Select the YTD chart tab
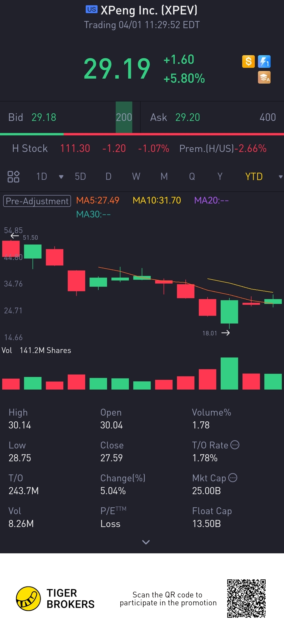This screenshot has width=284, height=644. point(254,177)
